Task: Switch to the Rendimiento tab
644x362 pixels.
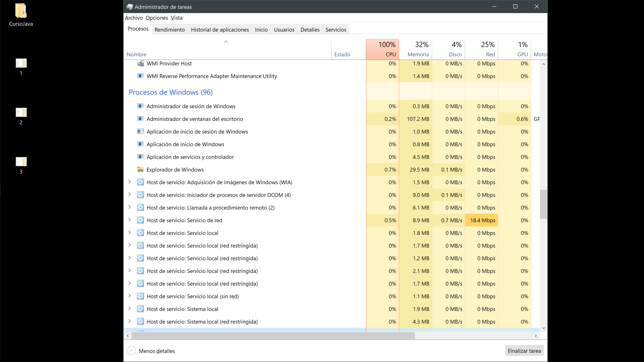Action: point(169,30)
